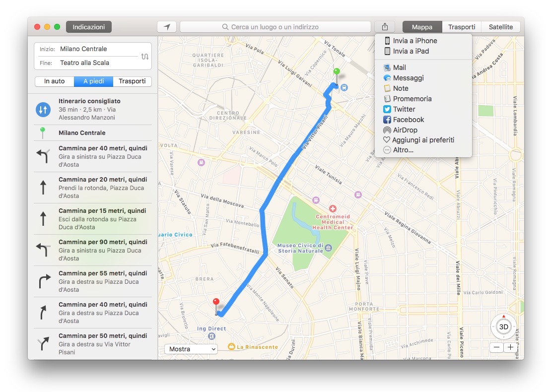The height and width of the screenshot is (392, 546).
Task: Click the Ing Direct bank icon
Action: [211, 336]
